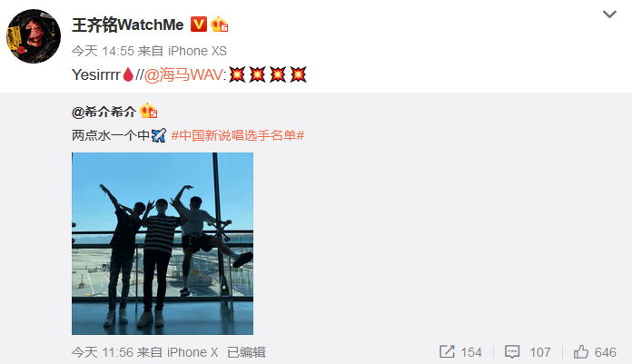This screenshot has height=364, width=632.
Task: Click the airplane emoji in reposted text
Action: point(158,135)
